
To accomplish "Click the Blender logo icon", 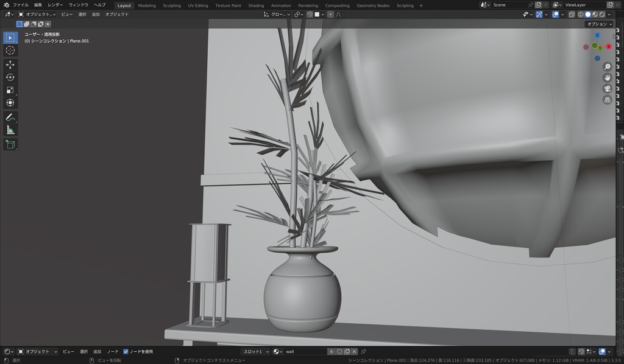I will pos(6,5).
